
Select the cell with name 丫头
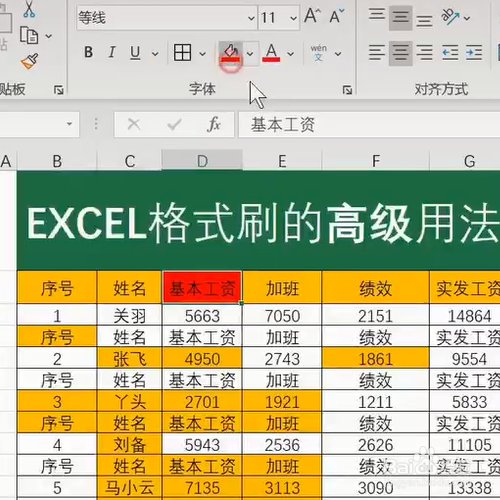(x=130, y=401)
